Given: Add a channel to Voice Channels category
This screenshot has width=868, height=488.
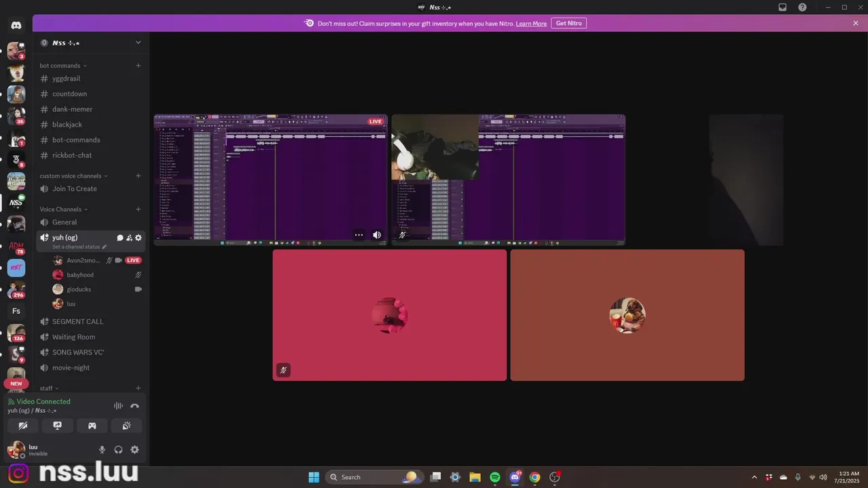Looking at the screenshot, I should click(x=138, y=209).
